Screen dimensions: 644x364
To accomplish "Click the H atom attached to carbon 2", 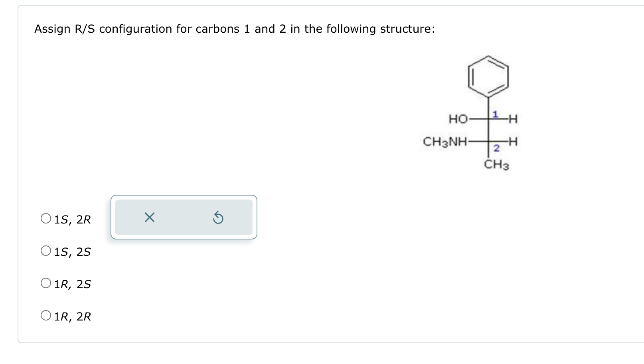I will (x=514, y=142).
